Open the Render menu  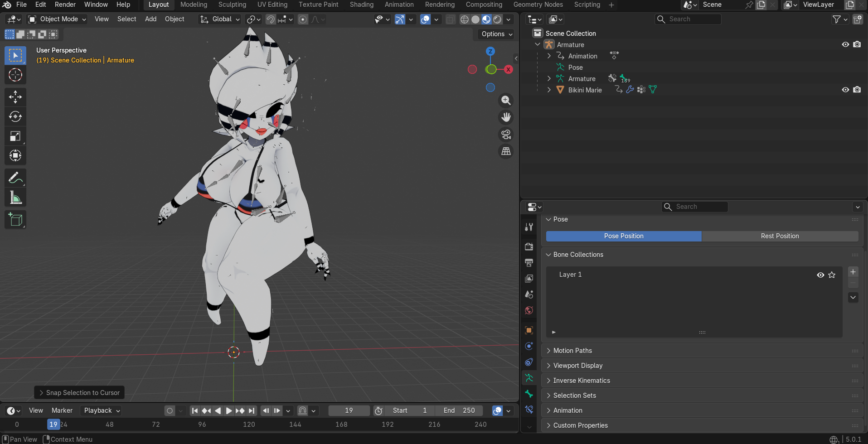point(65,5)
